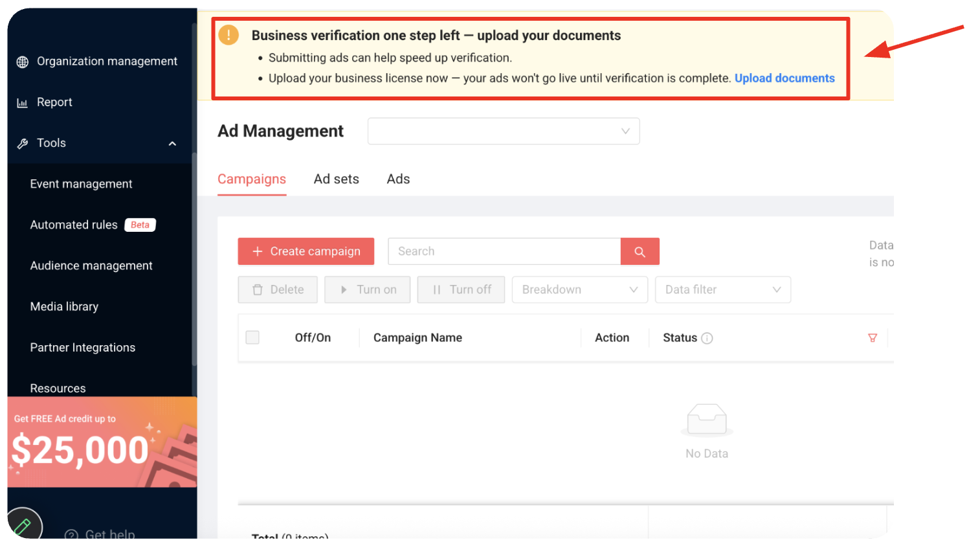Open Automated rules in the sidebar

(74, 225)
